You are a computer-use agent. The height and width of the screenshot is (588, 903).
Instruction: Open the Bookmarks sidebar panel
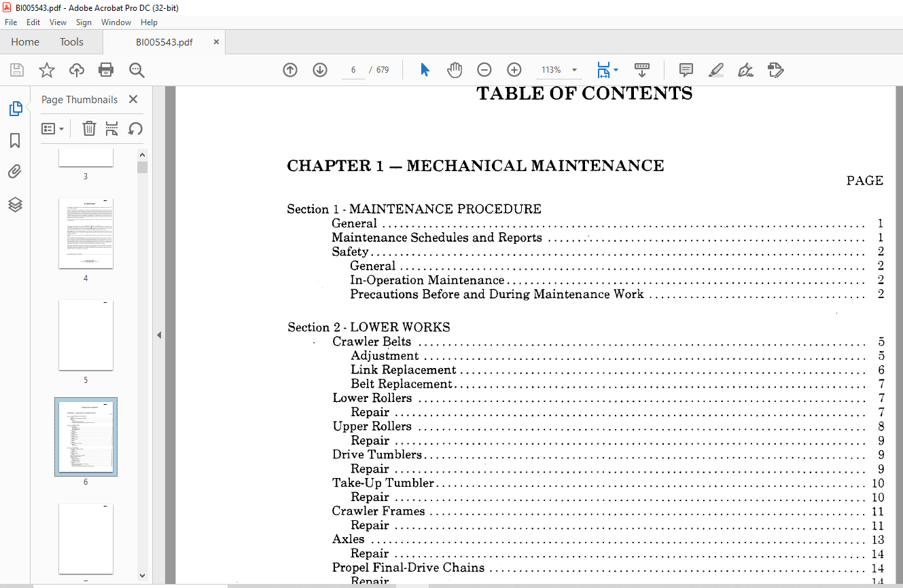point(15,141)
